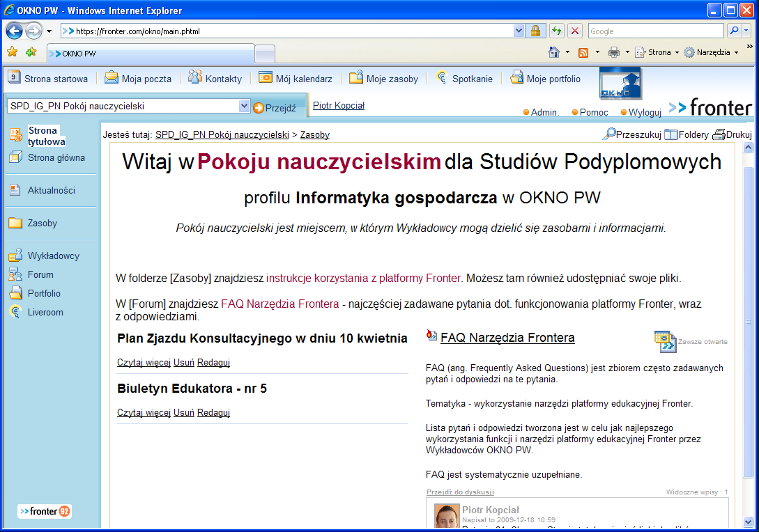Open Piotr Kopciał user link
759x532 pixels.
[x=338, y=105]
